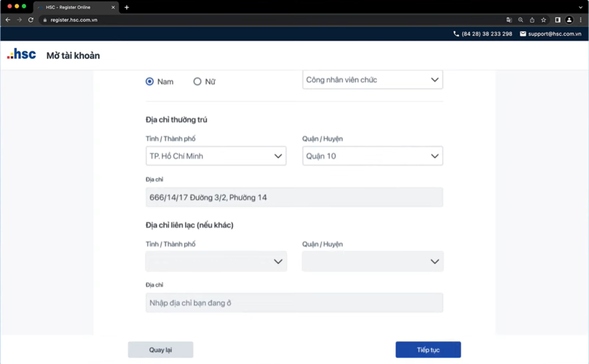Open the Chrome profile avatar
This screenshot has height=364, width=589.
pos(569,20)
